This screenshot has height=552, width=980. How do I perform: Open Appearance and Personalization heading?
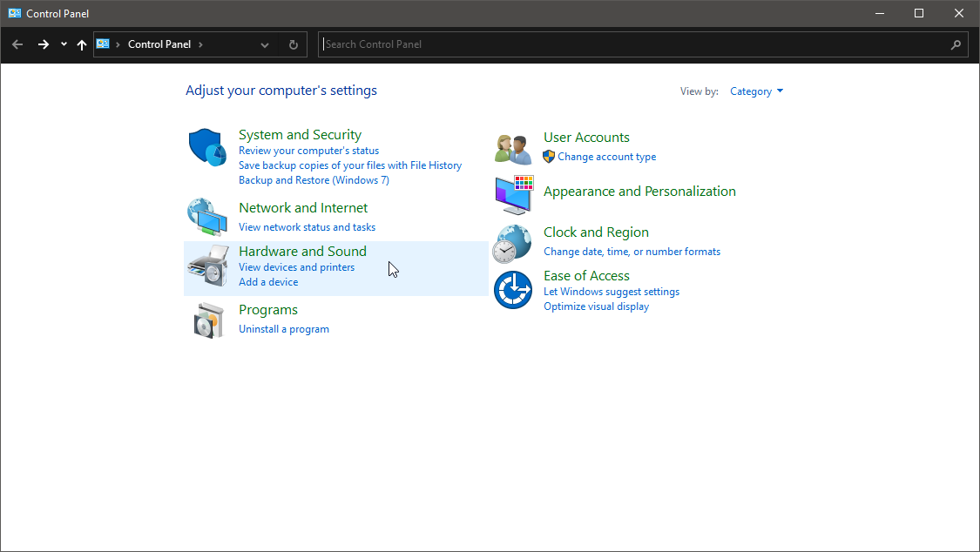[x=639, y=191]
